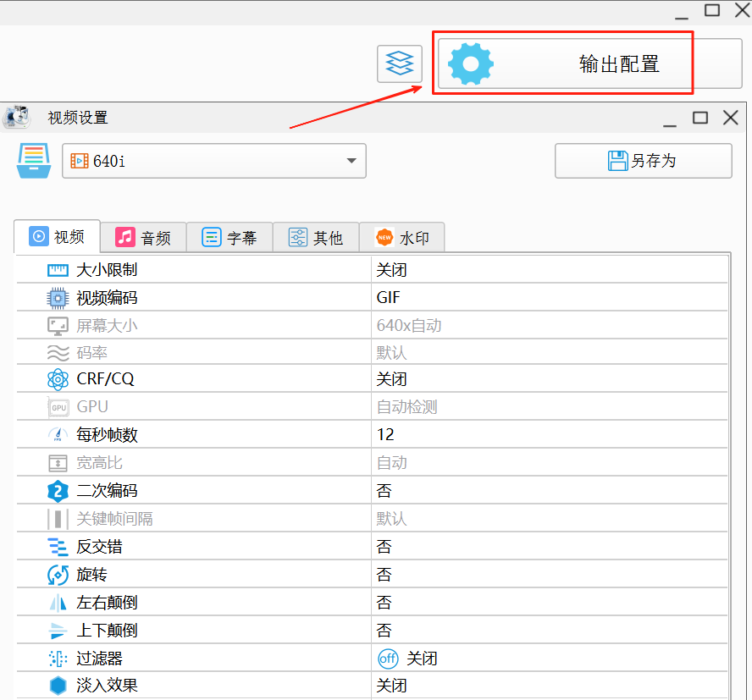This screenshot has height=700, width=752.
Task: Select the 淡入效果 value 关闭
Action: (x=391, y=686)
